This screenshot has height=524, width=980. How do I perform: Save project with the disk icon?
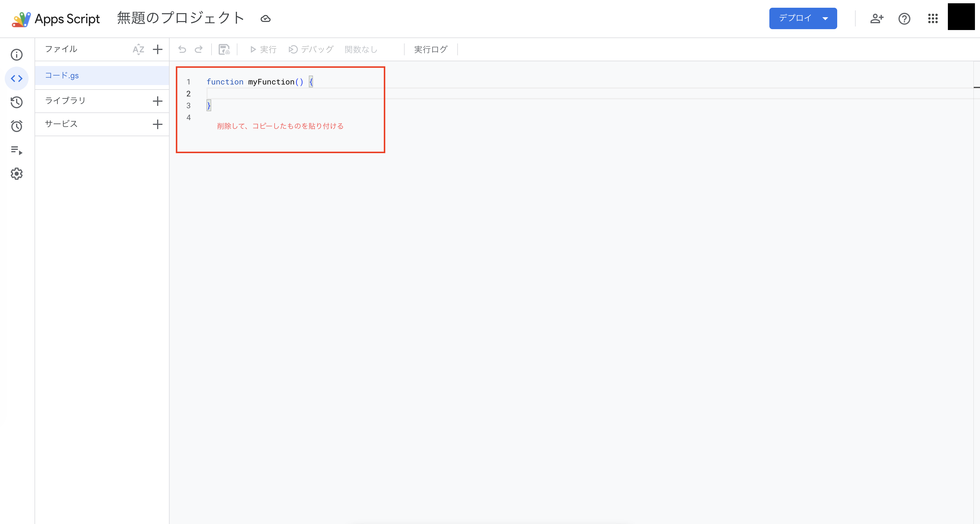(224, 49)
